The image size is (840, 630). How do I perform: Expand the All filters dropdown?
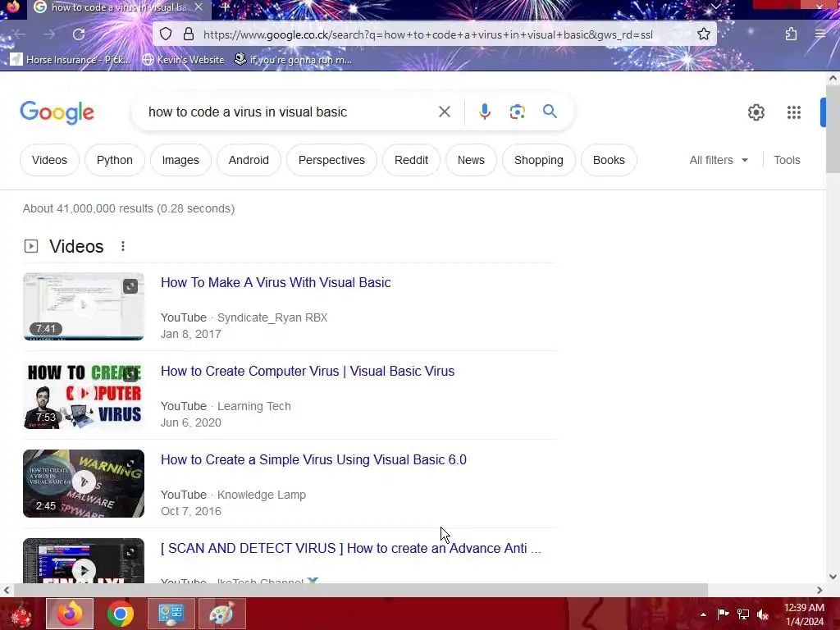[719, 160]
